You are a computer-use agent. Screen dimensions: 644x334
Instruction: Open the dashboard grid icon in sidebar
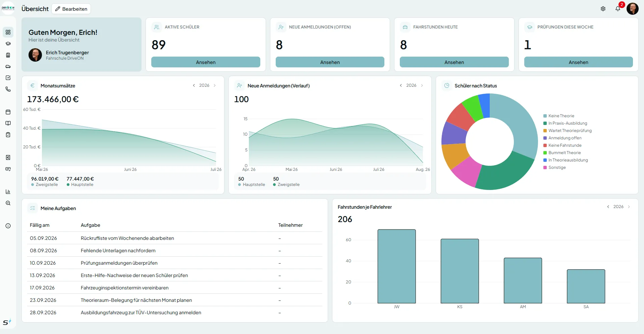tap(8, 32)
